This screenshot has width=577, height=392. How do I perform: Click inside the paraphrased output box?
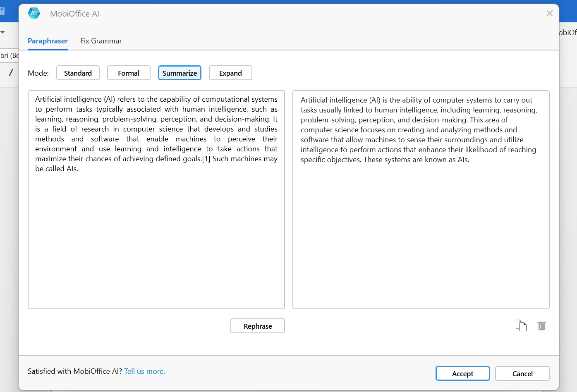click(421, 200)
